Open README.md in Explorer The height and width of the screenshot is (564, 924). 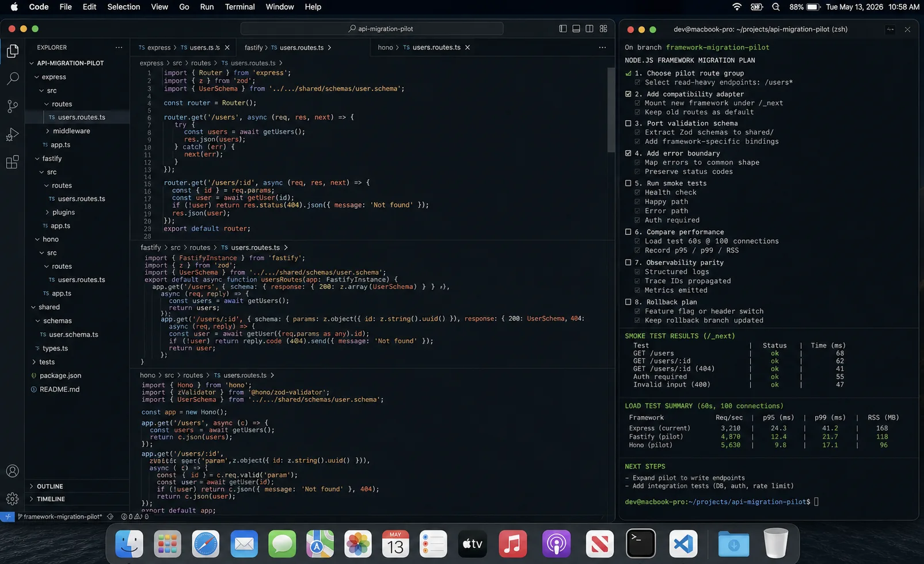tap(59, 390)
